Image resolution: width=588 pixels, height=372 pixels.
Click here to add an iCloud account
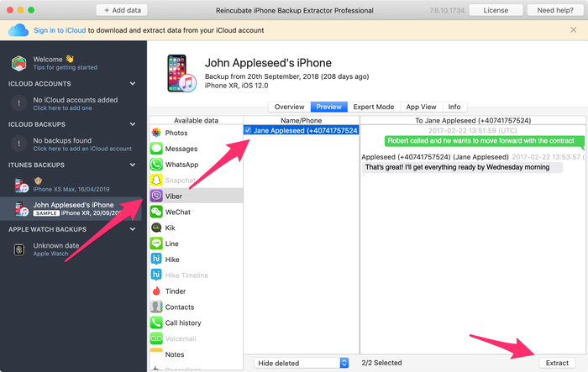(82, 149)
